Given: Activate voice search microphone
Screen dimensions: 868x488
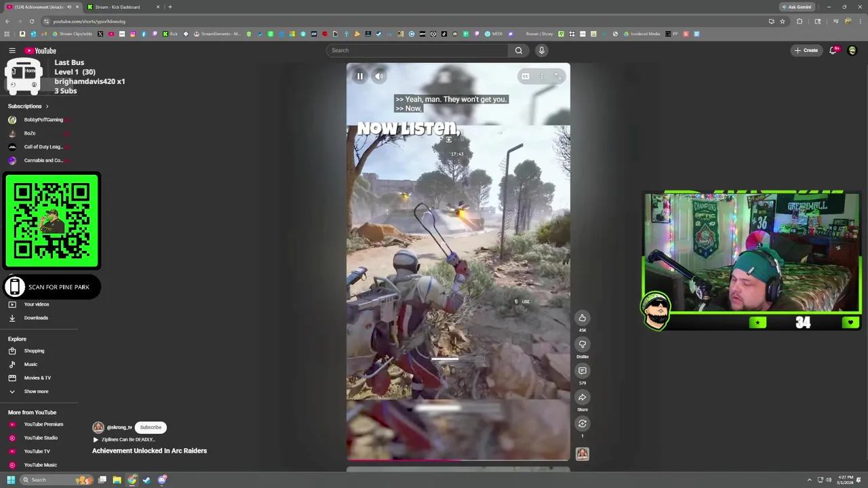Looking at the screenshot, I should click(541, 50).
